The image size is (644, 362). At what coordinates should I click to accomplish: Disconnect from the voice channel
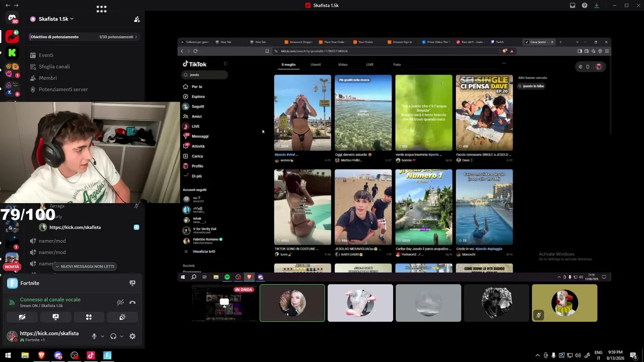(x=132, y=303)
